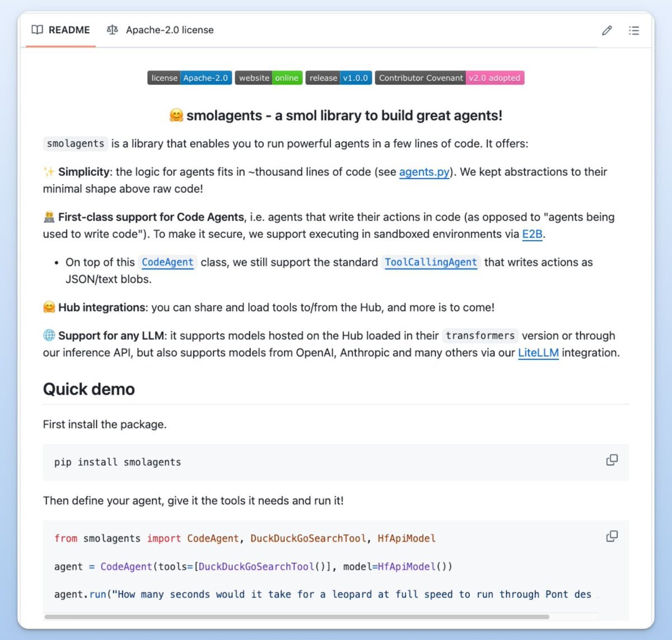672x640 pixels.
Task: Click the horizontal scrollbar of code block
Action: point(297,616)
